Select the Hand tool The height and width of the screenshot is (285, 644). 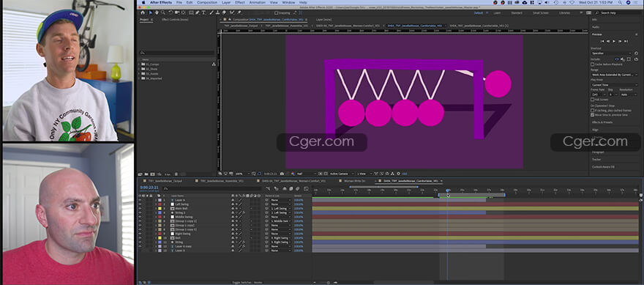pos(157,12)
